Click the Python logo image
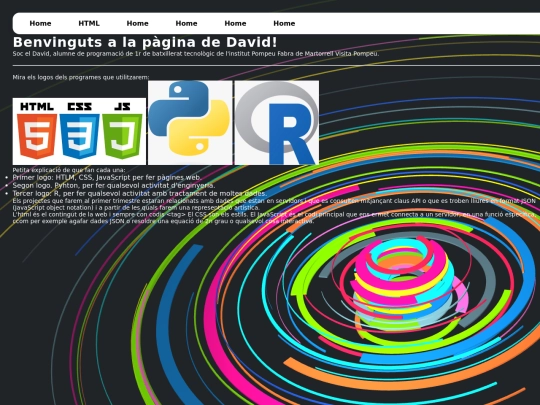The height and width of the screenshot is (405, 540). [190, 123]
